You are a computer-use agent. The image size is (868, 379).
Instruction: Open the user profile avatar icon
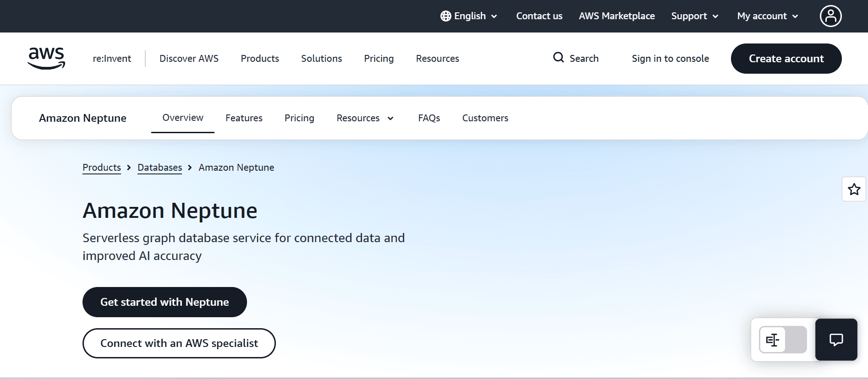(x=830, y=16)
